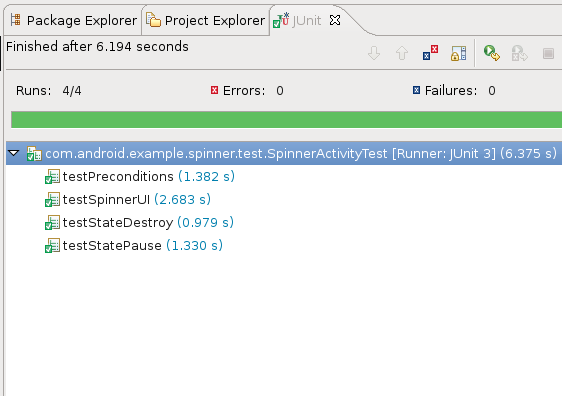This screenshot has width=562, height=396.
Task: Click the green test progress bar
Action: coord(286,119)
